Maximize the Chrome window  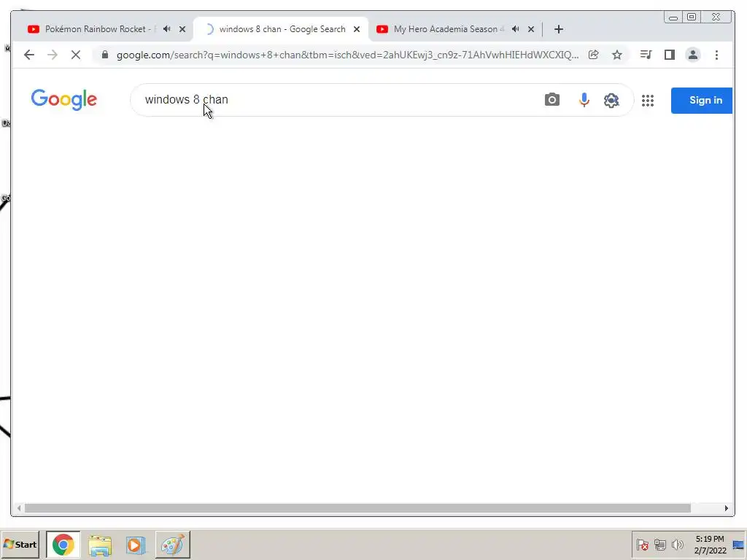[692, 17]
